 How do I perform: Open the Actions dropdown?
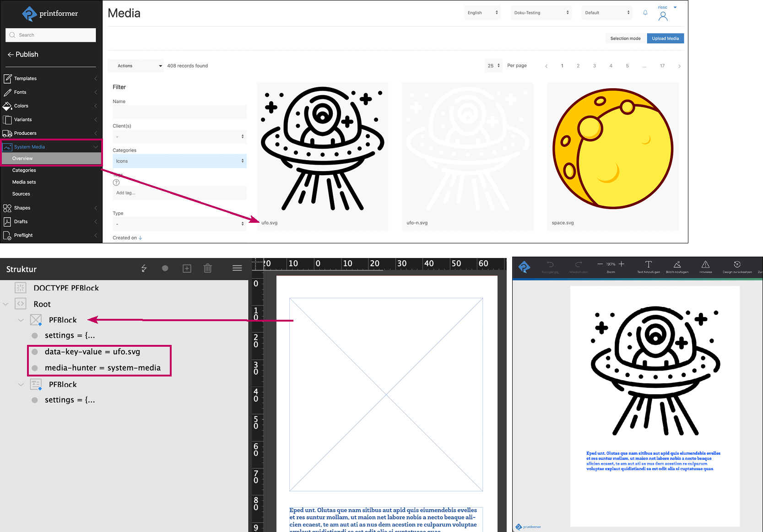[x=136, y=66]
